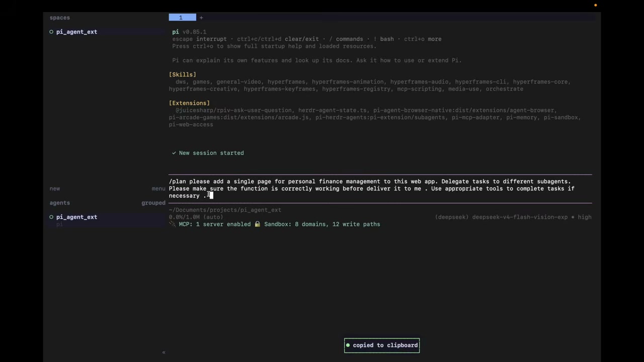644x362 pixels.
Task: Open the sidebar menu
Action: (158, 189)
